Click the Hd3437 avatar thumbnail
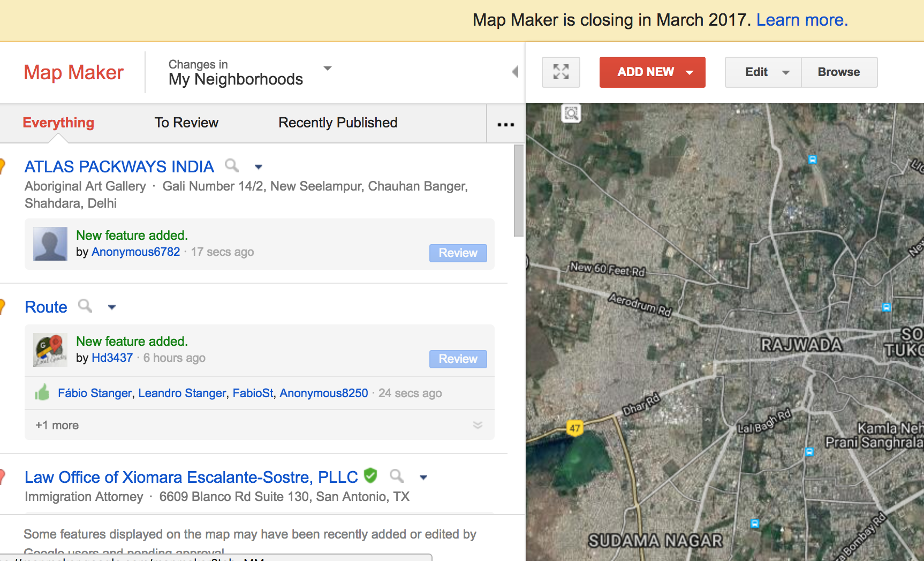924x561 pixels. tap(50, 350)
